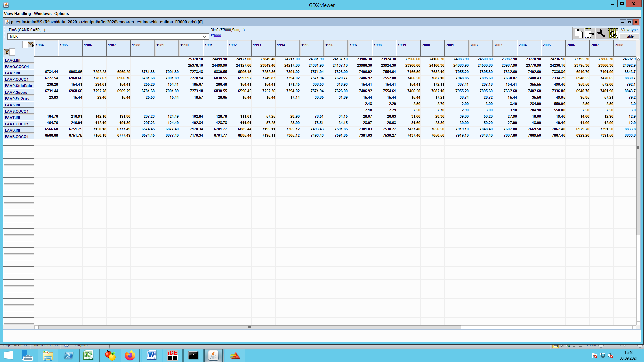Screen dimensions: 644x362
Task: Switch to Word in taskbar
Action: 152,355
